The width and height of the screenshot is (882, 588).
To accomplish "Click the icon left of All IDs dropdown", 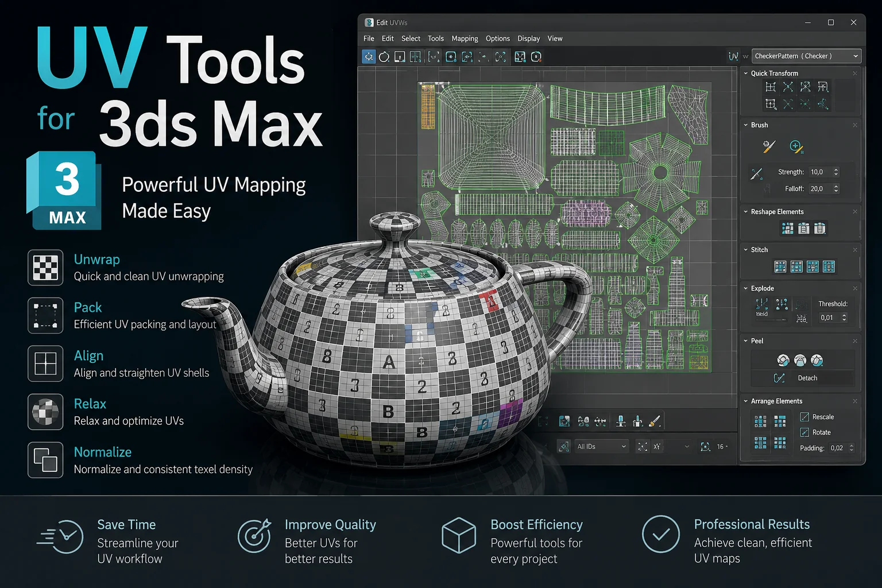I will coord(564,446).
